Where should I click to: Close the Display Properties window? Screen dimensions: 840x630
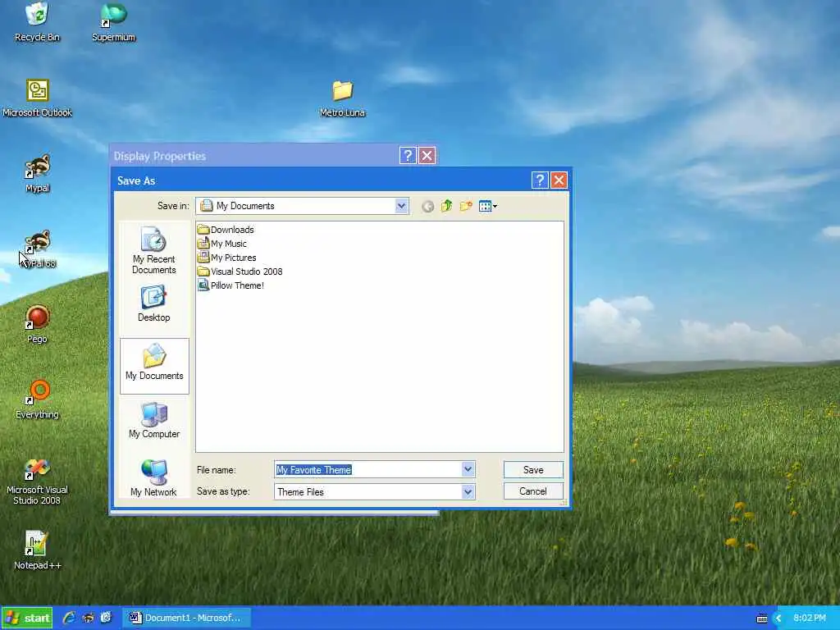[x=427, y=156]
